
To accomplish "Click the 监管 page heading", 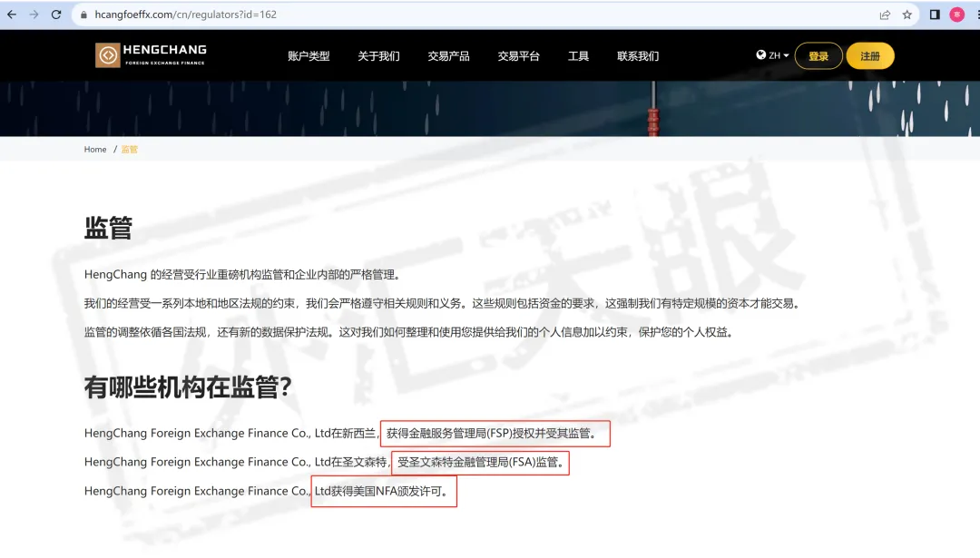I will 108,228.
